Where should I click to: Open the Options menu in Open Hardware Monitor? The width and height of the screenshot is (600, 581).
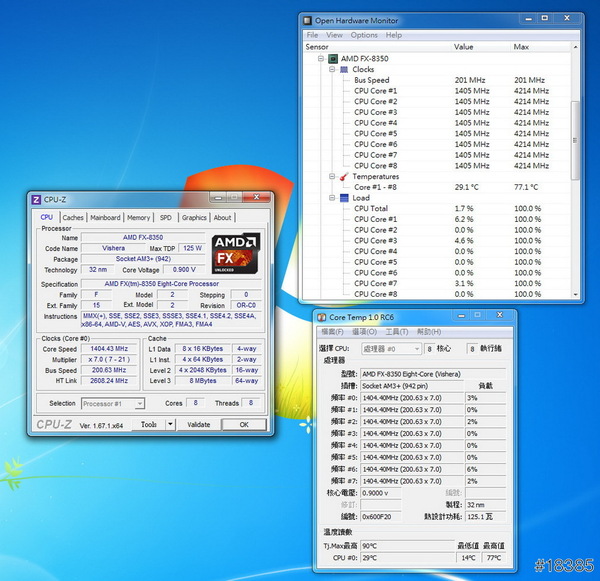click(364, 35)
